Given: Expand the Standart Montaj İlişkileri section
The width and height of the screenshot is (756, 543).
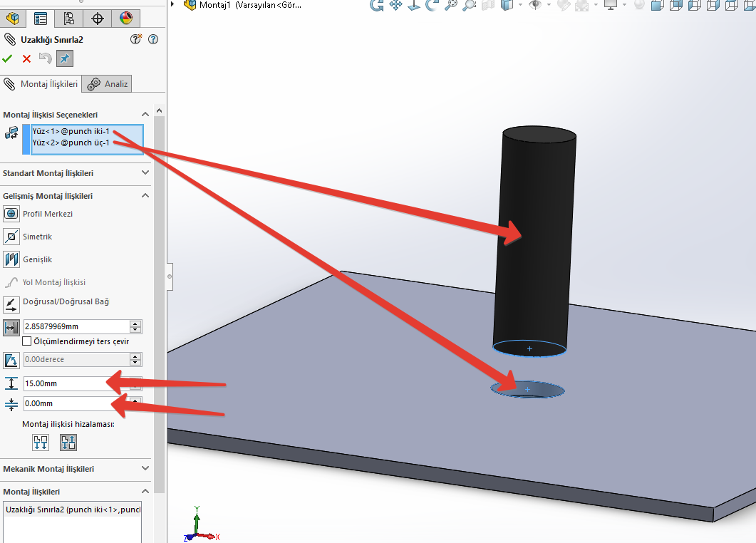Looking at the screenshot, I should click(145, 172).
